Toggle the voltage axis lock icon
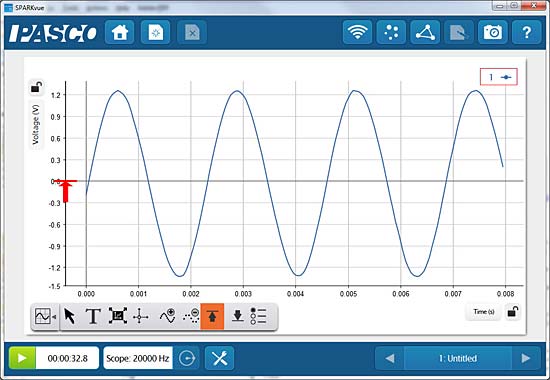 36,87
